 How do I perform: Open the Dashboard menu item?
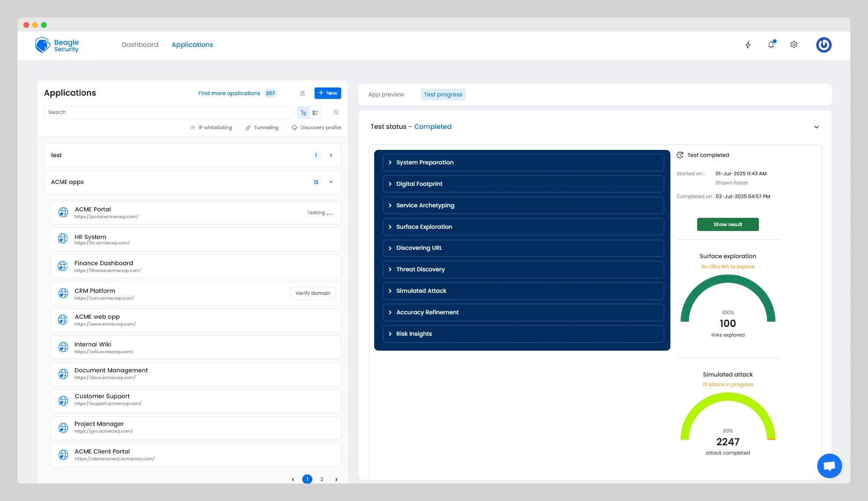coord(140,45)
